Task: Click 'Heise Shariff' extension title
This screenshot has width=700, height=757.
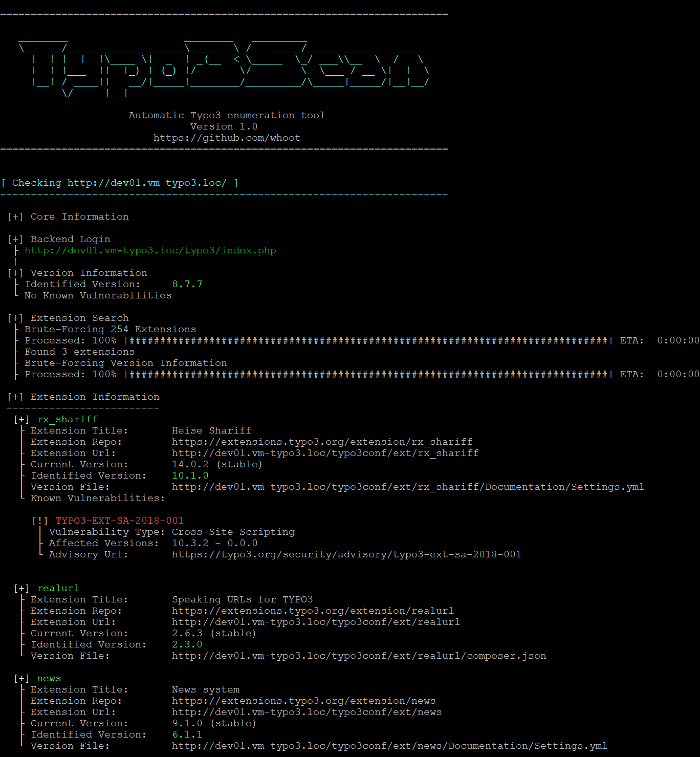Action: 211,430
